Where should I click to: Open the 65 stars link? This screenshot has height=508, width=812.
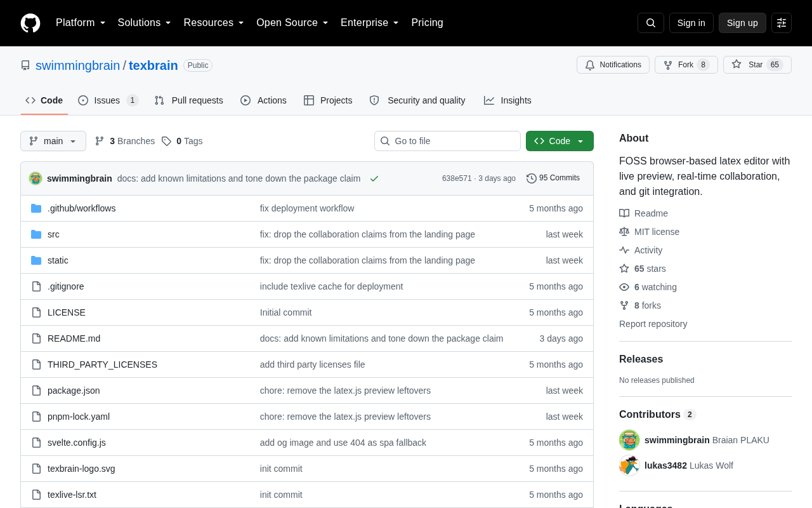coord(643,269)
